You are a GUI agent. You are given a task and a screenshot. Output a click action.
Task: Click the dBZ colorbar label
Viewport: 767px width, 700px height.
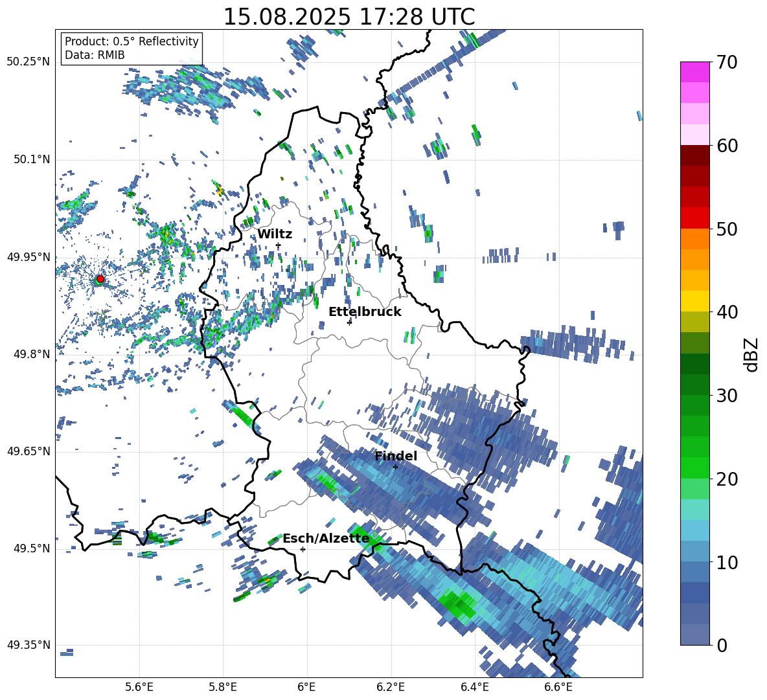coord(752,354)
